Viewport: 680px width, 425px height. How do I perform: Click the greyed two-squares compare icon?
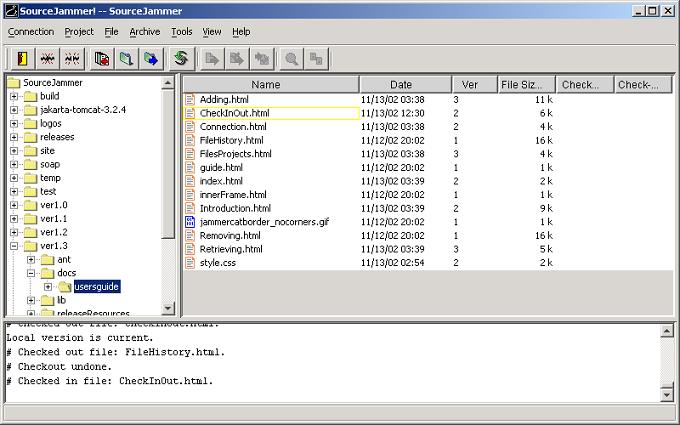[x=316, y=59]
